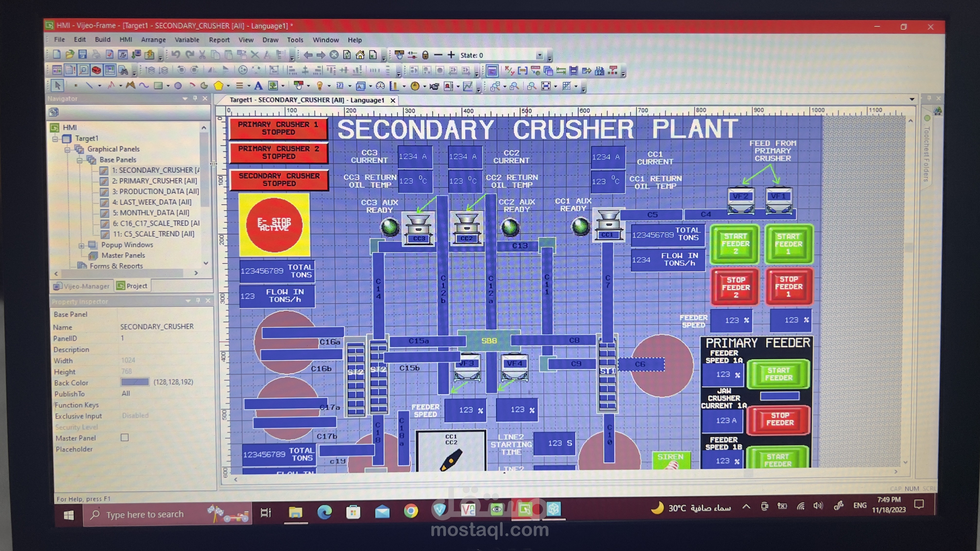Click the Back Color swatch in Property Inspector
This screenshot has height=551, width=980.
click(135, 382)
